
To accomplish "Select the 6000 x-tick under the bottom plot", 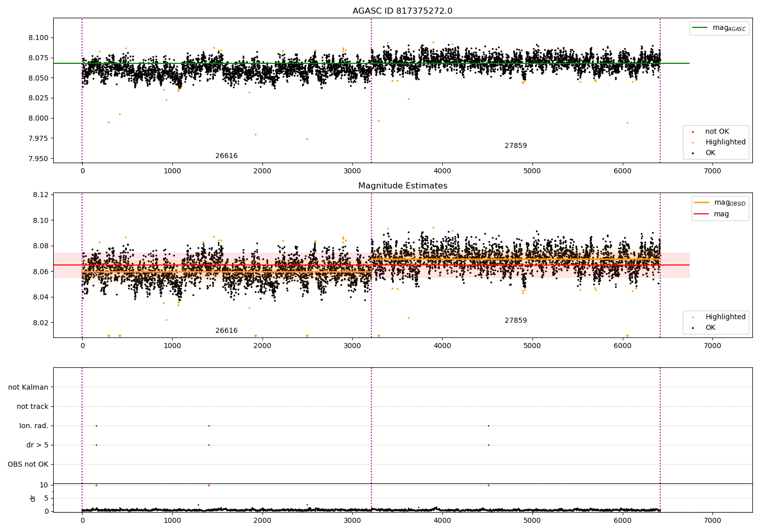I will (623, 520).
